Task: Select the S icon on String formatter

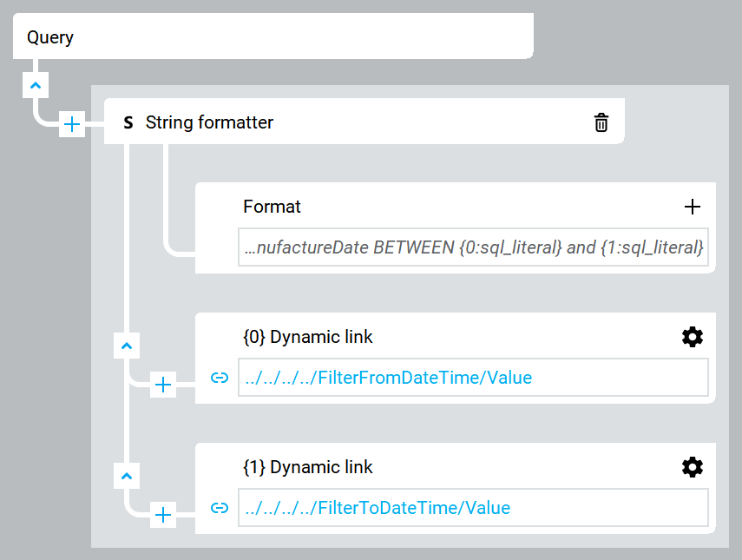Action: [128, 122]
